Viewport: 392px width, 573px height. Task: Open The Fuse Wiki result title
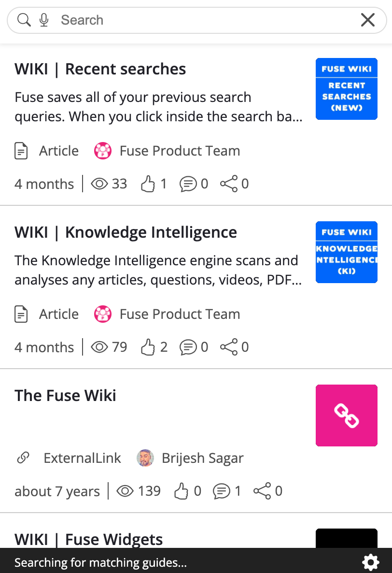65,395
